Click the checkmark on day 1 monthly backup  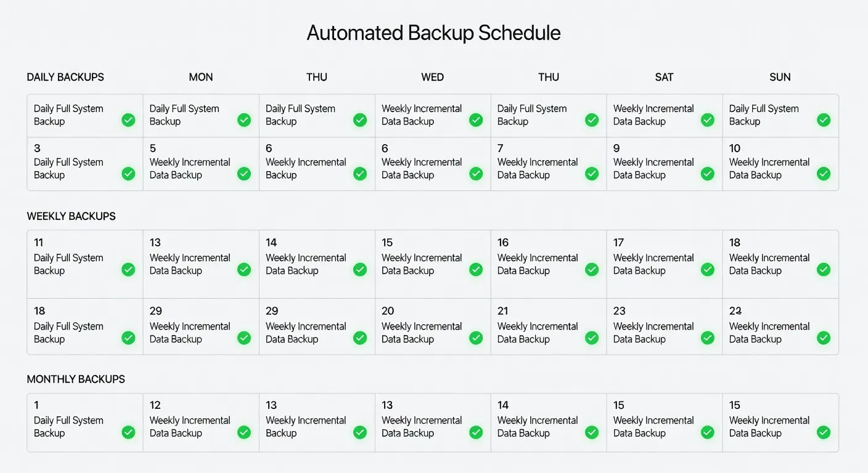click(128, 432)
